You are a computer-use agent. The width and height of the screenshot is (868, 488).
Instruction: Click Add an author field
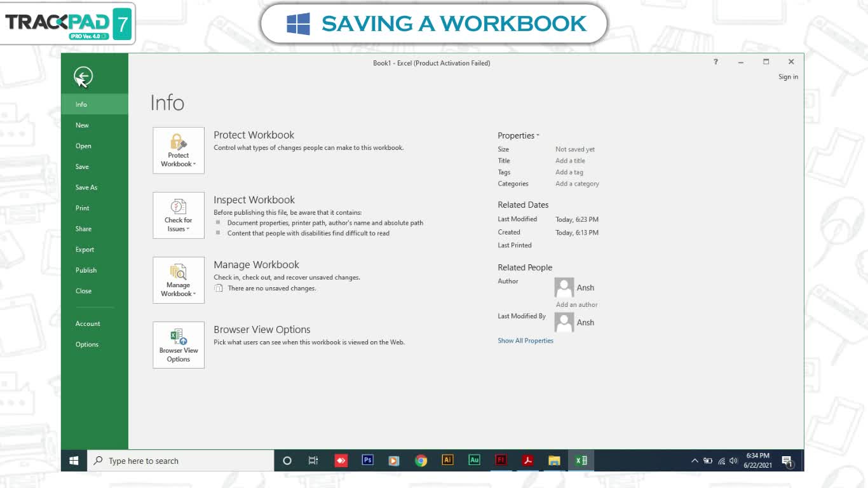577,304
